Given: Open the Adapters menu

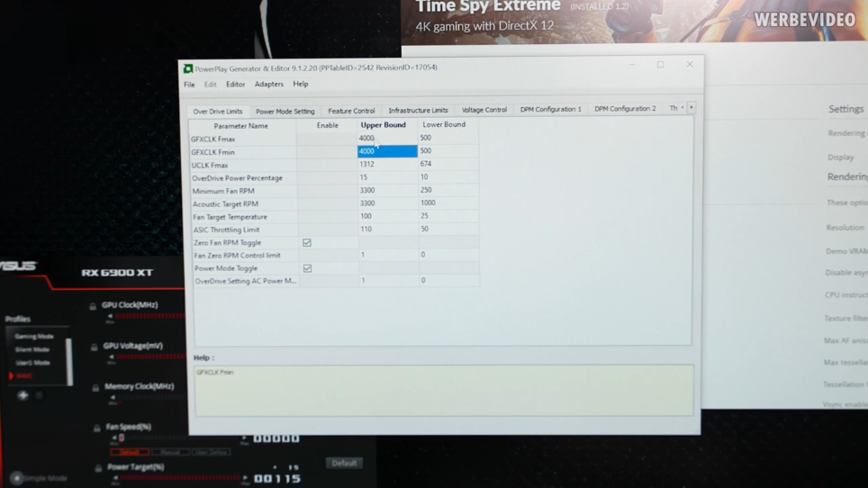Looking at the screenshot, I should click(x=269, y=84).
